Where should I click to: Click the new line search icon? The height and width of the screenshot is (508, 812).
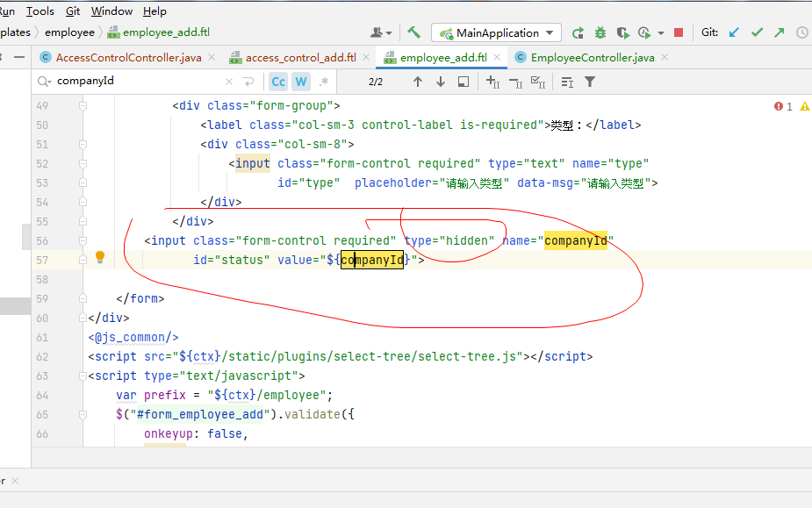[x=248, y=82]
